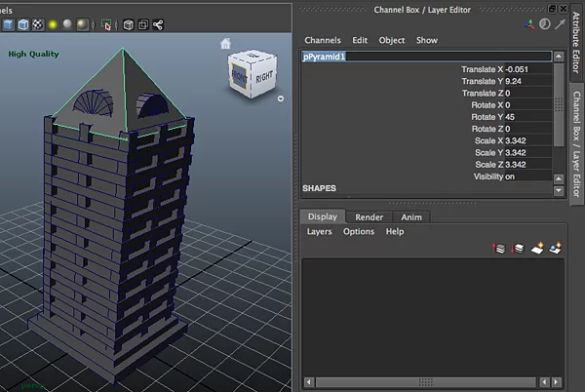Click the Scale X value 3.342

pyautogui.click(x=527, y=141)
